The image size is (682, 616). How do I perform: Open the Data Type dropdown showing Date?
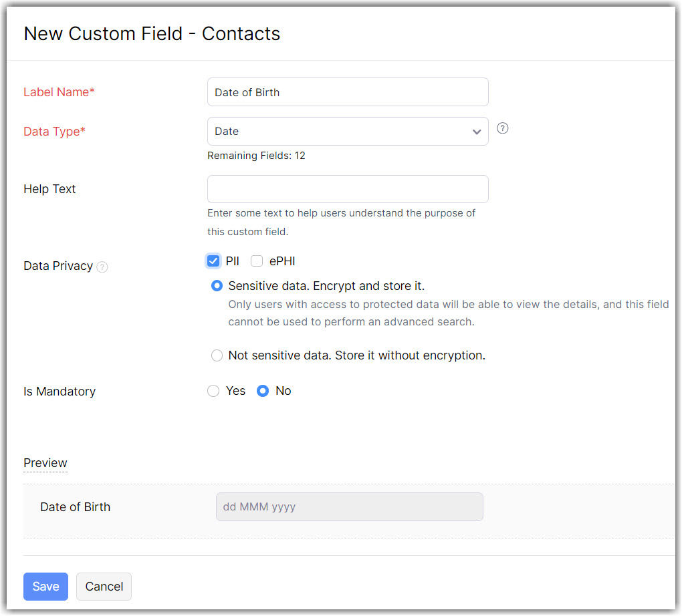348,132
